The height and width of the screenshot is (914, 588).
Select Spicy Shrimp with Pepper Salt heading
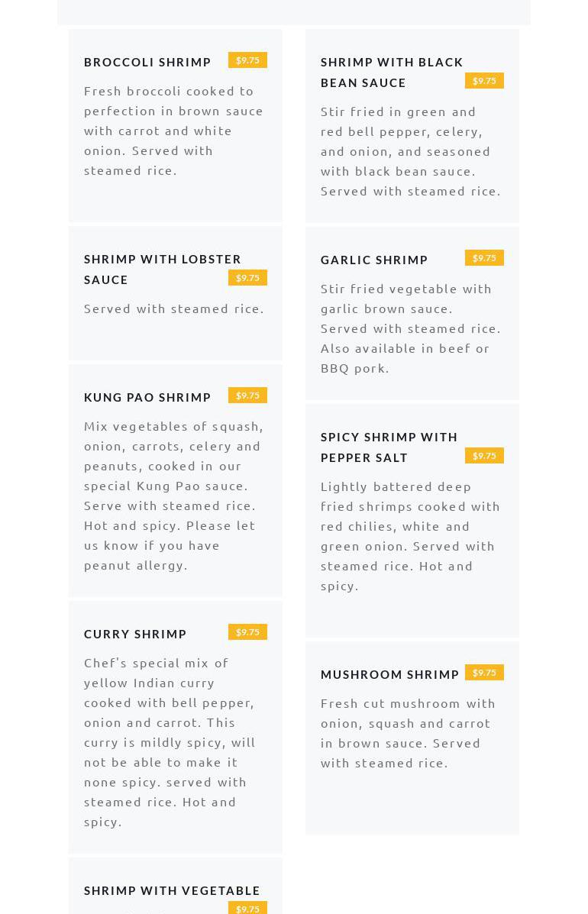[389, 447]
